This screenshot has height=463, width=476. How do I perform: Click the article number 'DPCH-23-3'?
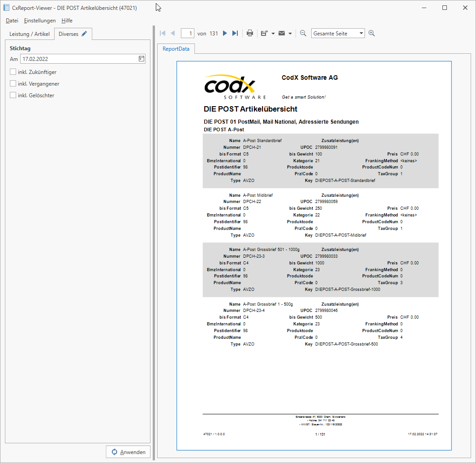(x=254, y=256)
